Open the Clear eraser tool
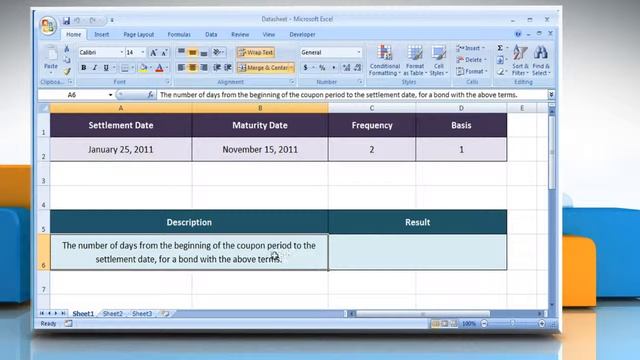Image resolution: width=640 pixels, height=360 pixels. (500, 71)
